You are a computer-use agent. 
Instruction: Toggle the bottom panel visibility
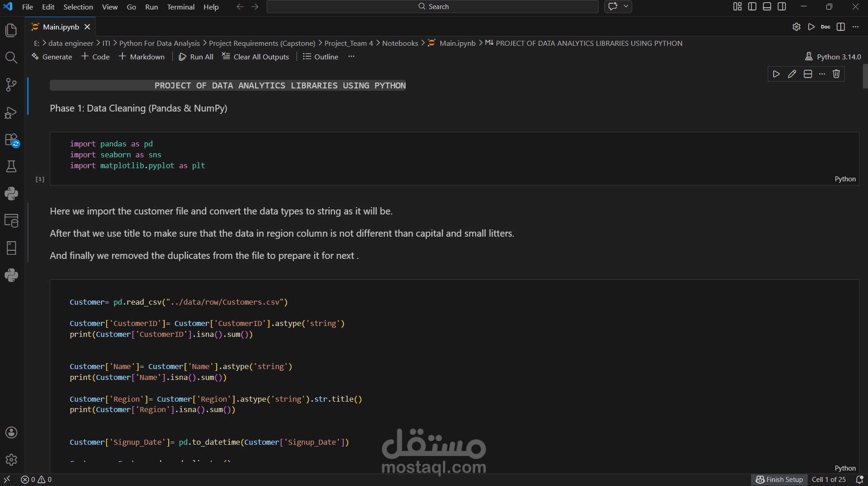[767, 6]
